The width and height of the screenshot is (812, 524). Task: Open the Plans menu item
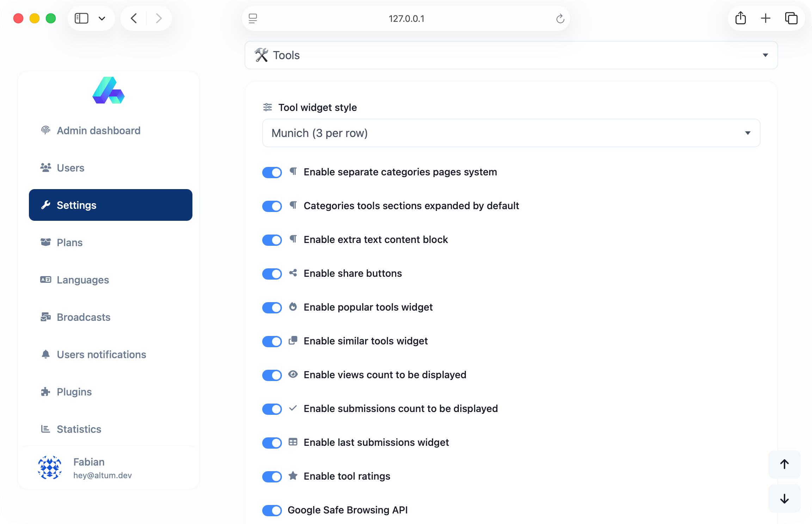[111, 243]
